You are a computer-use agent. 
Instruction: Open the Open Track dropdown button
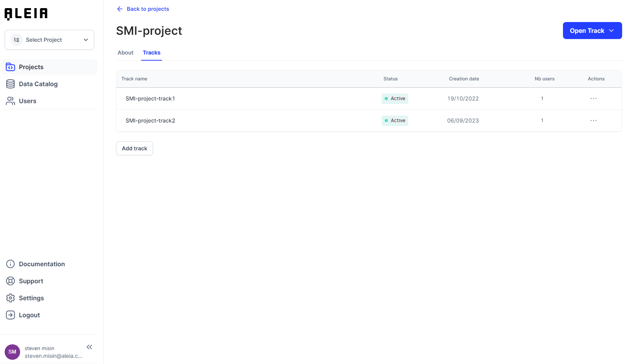pyautogui.click(x=592, y=31)
